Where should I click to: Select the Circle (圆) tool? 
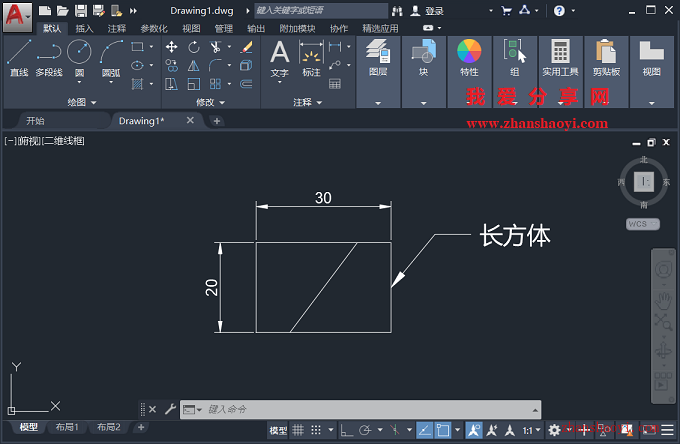pos(79,58)
